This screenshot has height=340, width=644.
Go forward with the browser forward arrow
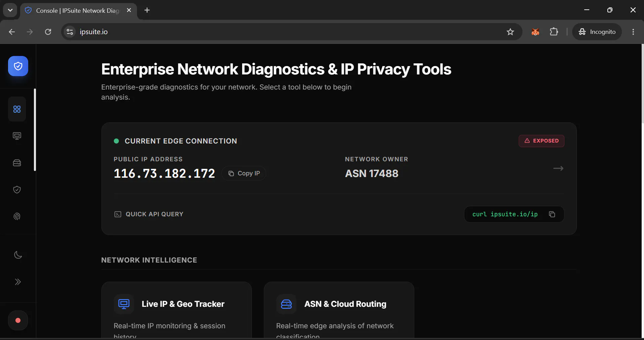[x=30, y=32]
